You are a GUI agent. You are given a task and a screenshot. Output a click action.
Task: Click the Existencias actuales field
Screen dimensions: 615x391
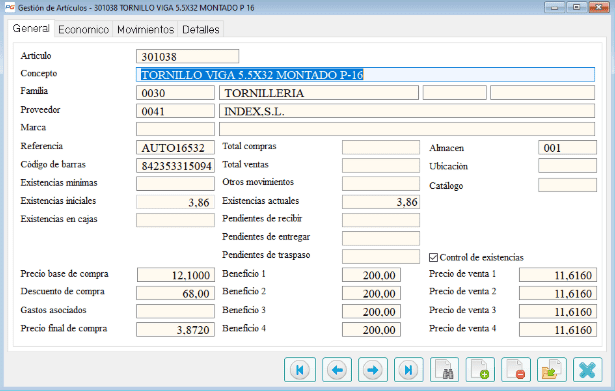[x=381, y=202]
